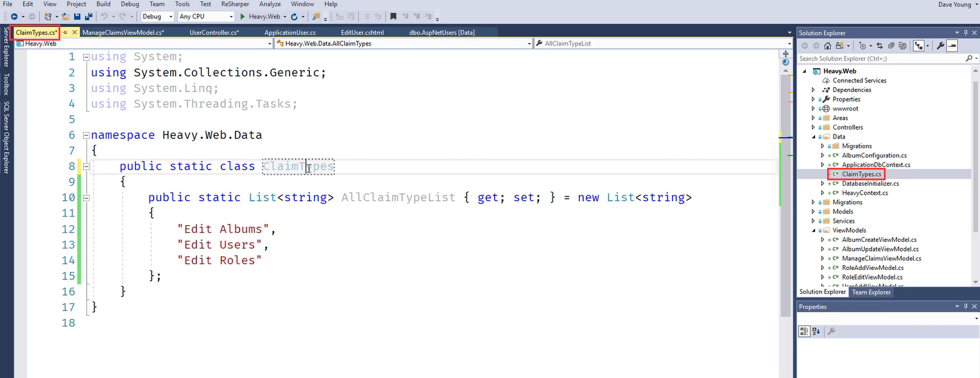Viewport: 980px width, 378px height.
Task: Toggle pin on ClaimTypes.cs tab
Action: 65,33
